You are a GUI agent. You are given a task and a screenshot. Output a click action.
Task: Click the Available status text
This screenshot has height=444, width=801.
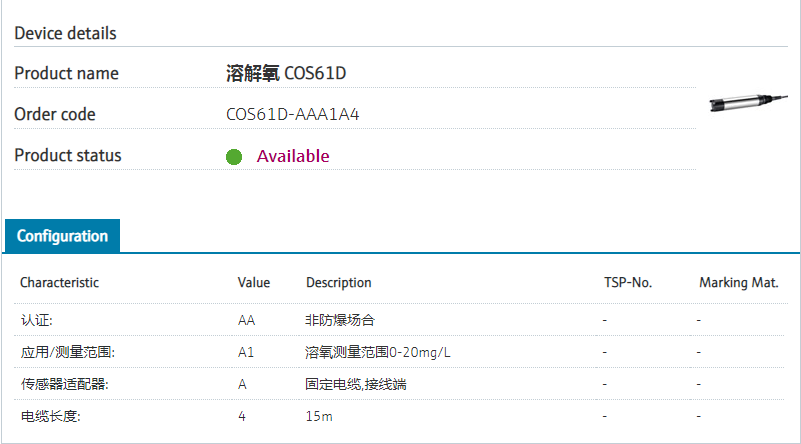[293, 156]
